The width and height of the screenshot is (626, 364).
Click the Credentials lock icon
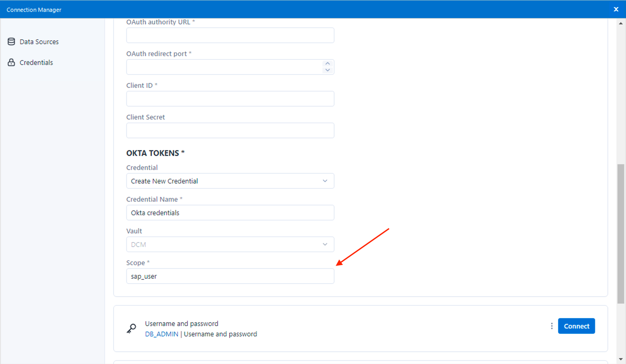click(11, 62)
